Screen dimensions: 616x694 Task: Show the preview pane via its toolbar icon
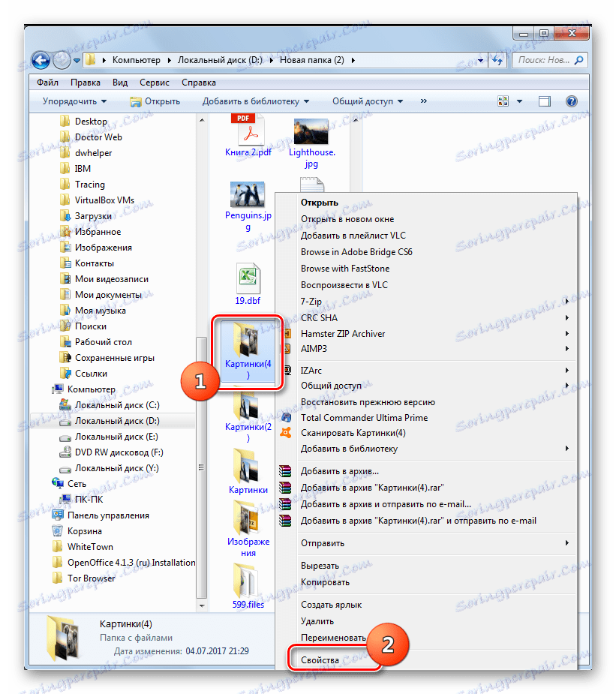(x=544, y=101)
